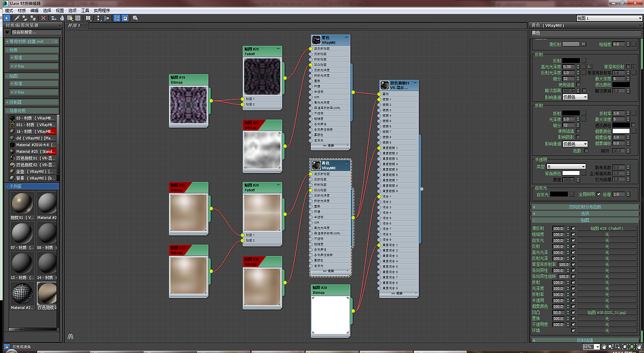Click the white 背面颜色 swatch

tap(571, 173)
